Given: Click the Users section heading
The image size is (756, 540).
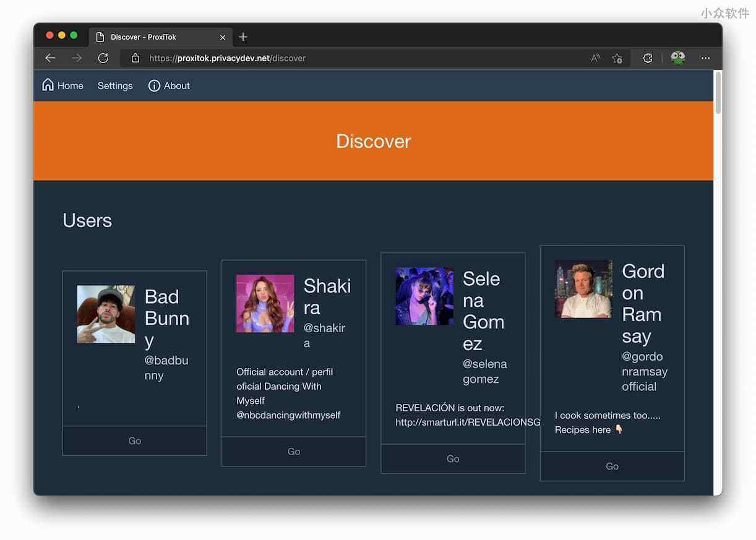Looking at the screenshot, I should click(87, 221).
